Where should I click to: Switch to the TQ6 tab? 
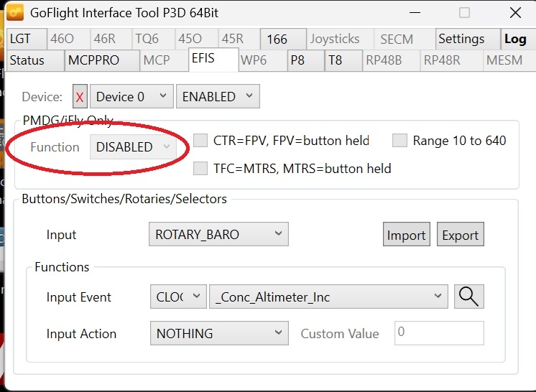(154, 39)
